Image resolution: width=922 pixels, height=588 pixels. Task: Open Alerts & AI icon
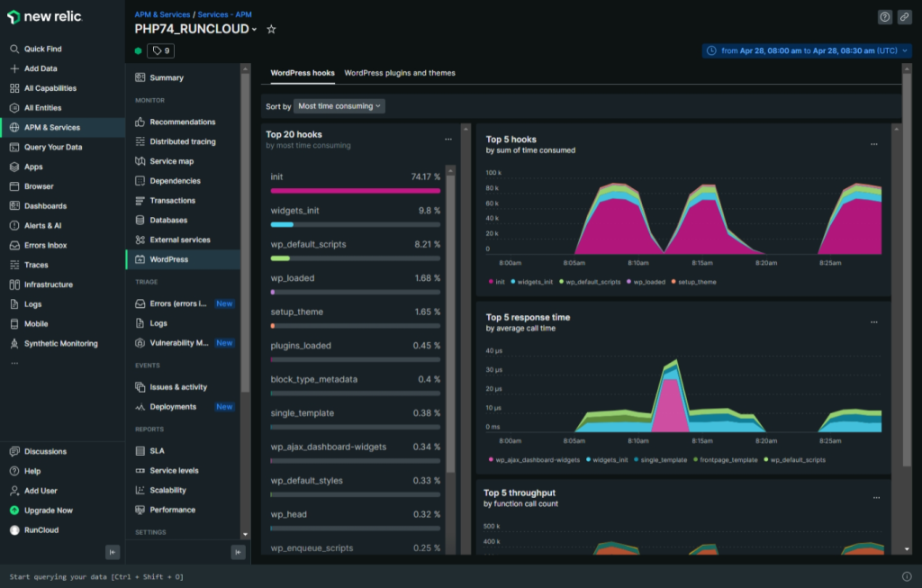14,225
